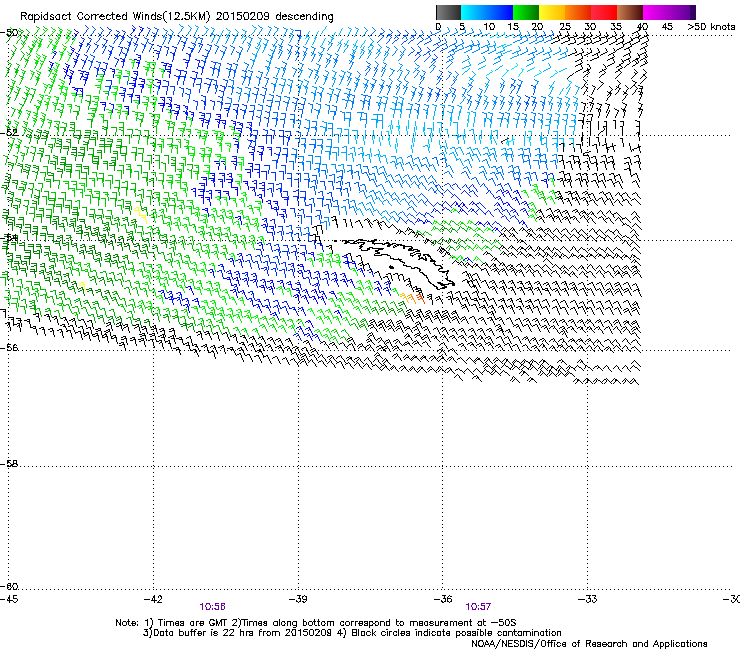740x650 pixels.
Task: Click the '-36' longitude axis label
Action: [x=443, y=599]
